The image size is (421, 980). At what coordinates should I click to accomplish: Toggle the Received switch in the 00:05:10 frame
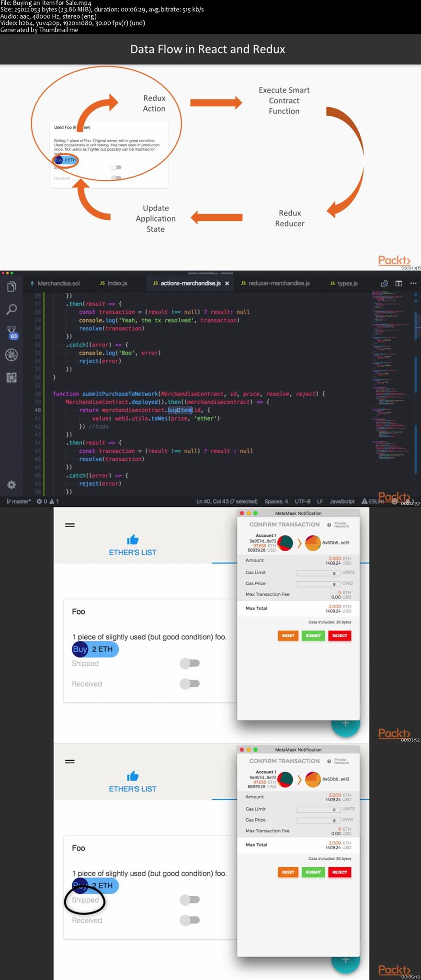pos(190,920)
